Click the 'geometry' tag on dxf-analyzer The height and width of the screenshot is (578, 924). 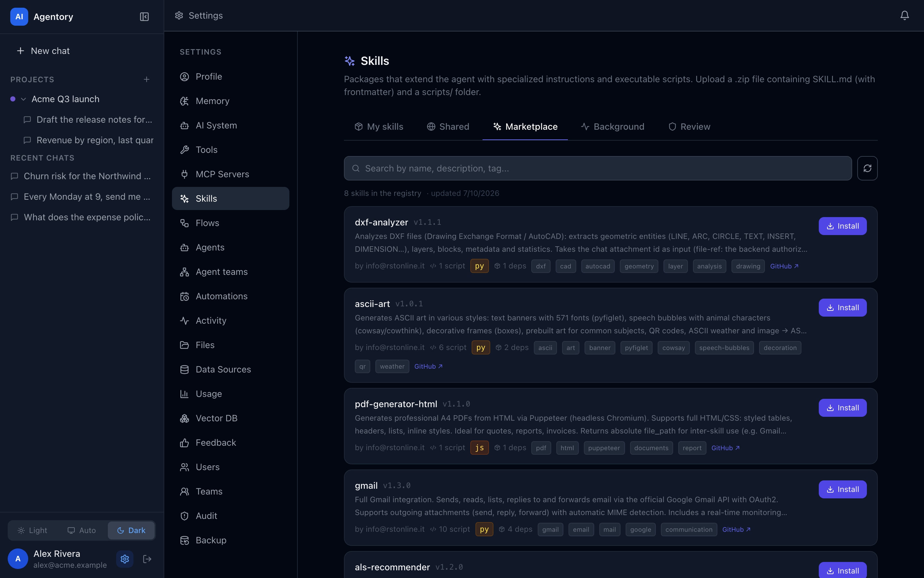[639, 266]
